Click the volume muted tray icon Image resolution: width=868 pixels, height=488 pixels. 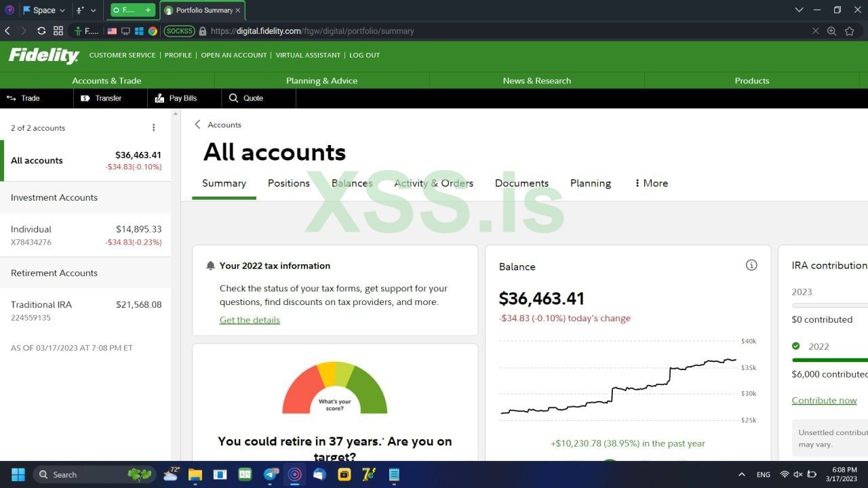click(798, 474)
